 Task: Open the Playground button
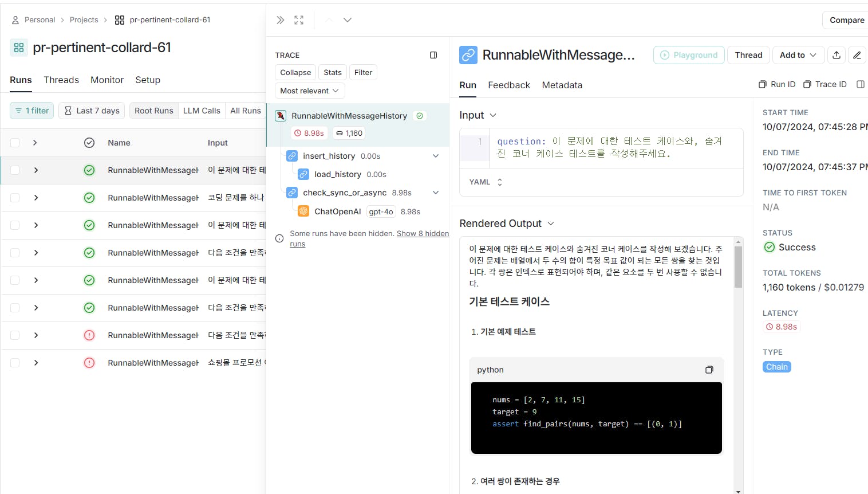pos(689,55)
